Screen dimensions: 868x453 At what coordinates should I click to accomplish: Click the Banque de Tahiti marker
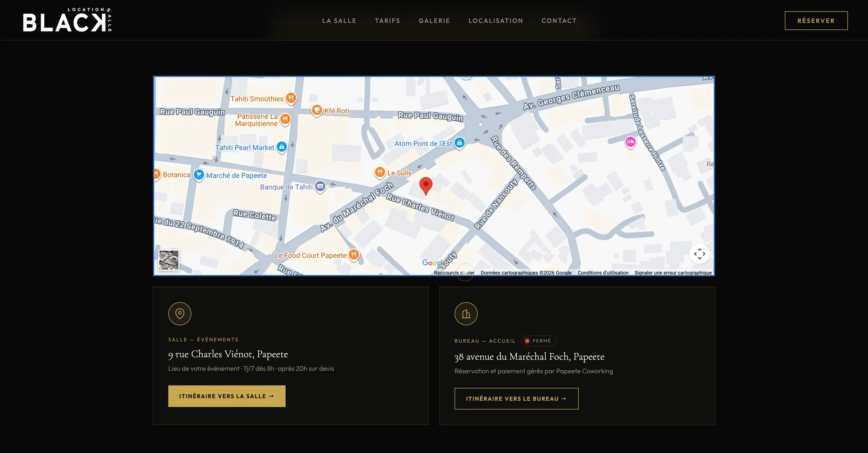320,187
